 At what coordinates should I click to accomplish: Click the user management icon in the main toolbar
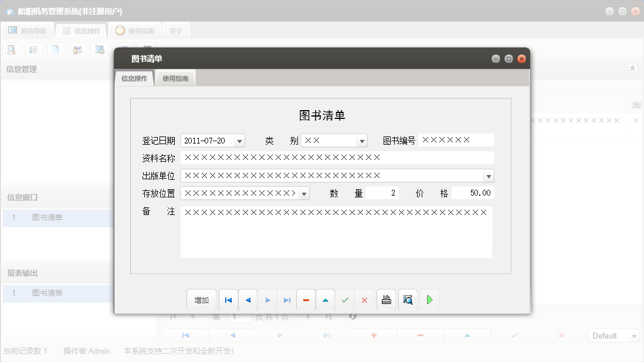77,49
